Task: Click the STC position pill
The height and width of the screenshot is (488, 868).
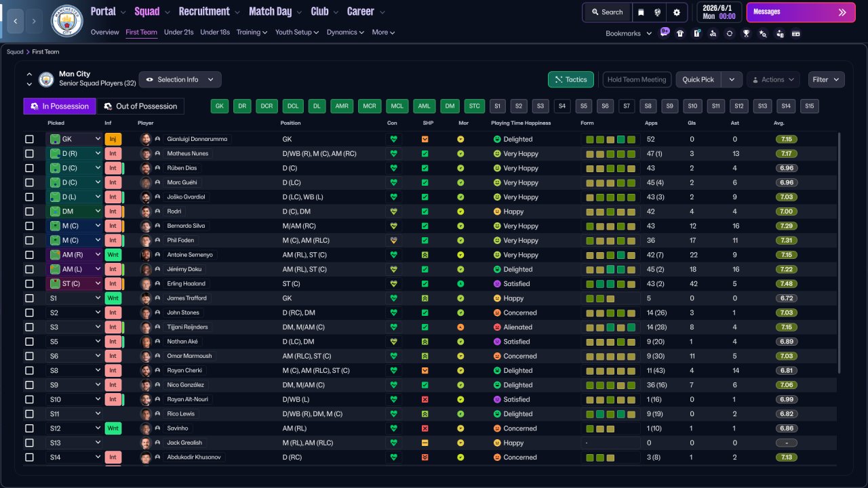Action: click(x=474, y=106)
